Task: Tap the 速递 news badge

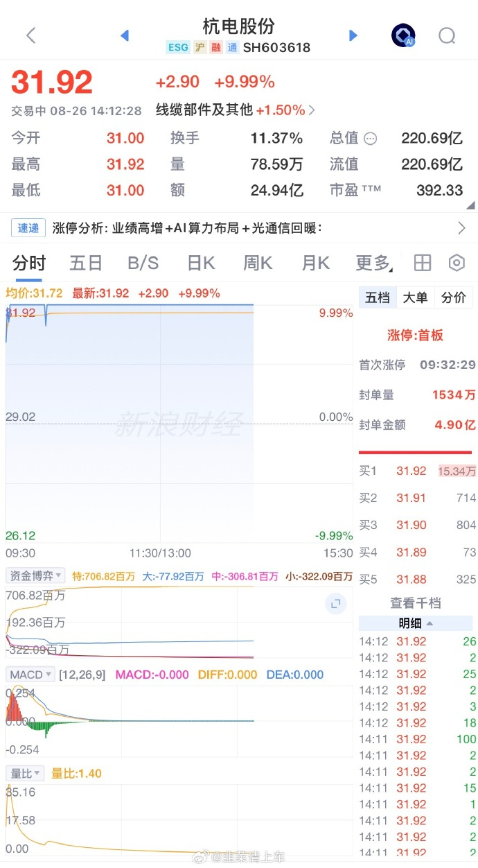Action: [x=28, y=227]
